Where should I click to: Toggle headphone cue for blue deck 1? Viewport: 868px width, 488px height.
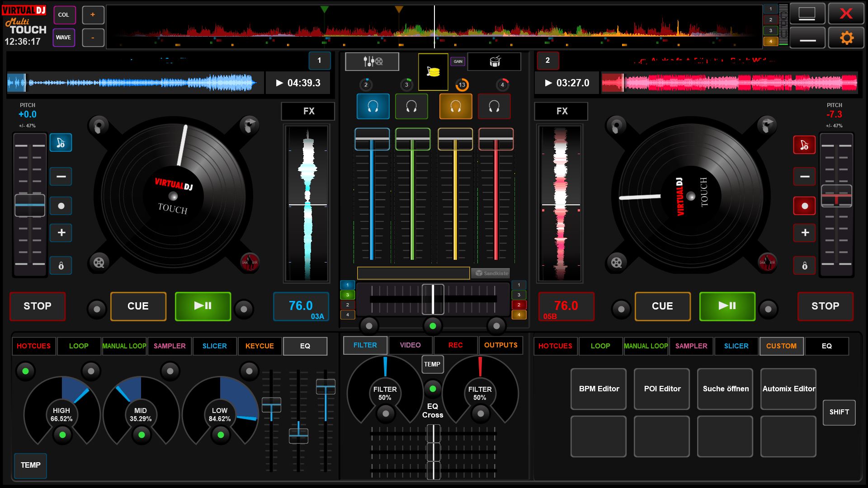(x=373, y=107)
